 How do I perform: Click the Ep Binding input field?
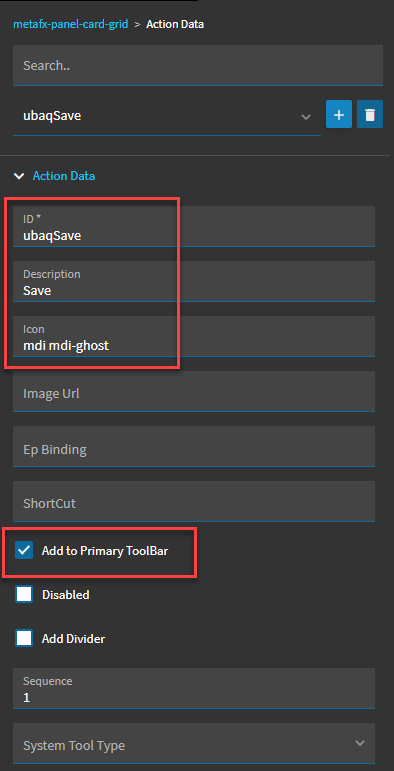click(194, 446)
